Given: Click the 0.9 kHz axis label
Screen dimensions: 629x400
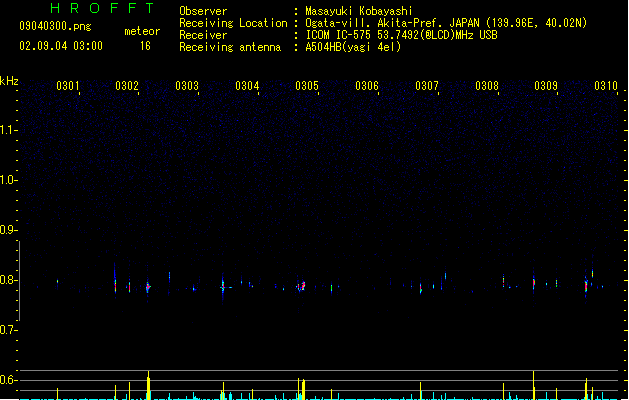Looking at the screenshot, I should 8,230.
